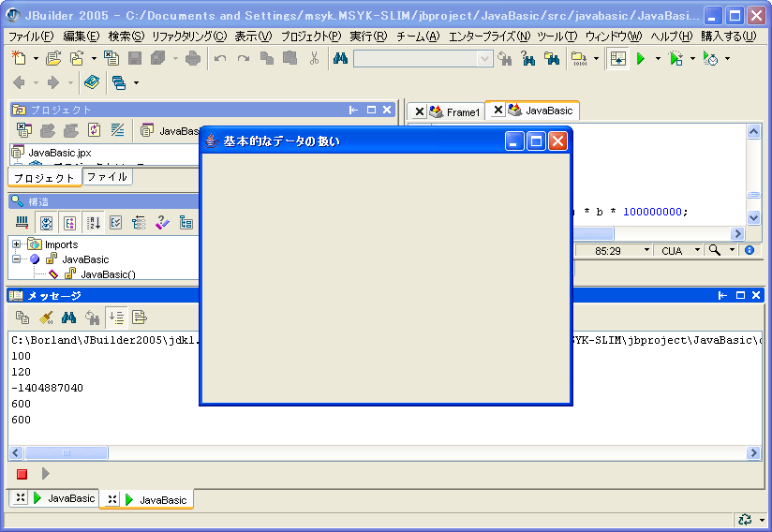
Task: Collapse the JavaBasic class node
Action: (16, 259)
